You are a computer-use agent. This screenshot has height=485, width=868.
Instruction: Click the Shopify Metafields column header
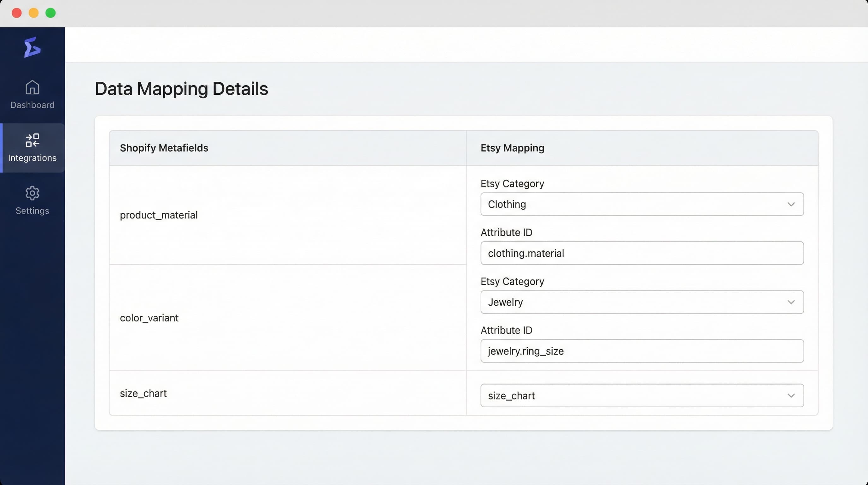(164, 148)
